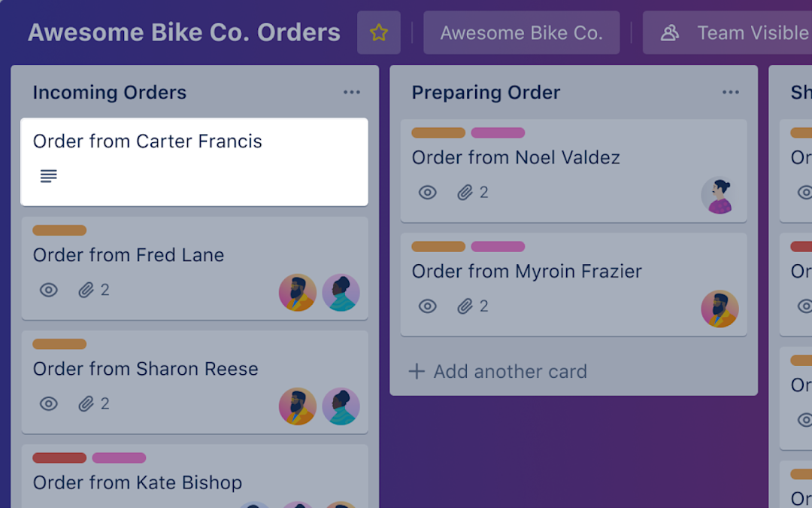The height and width of the screenshot is (508, 812).
Task: Open attachments on Noel Valdez card via paperclip icon
Action: 465,192
